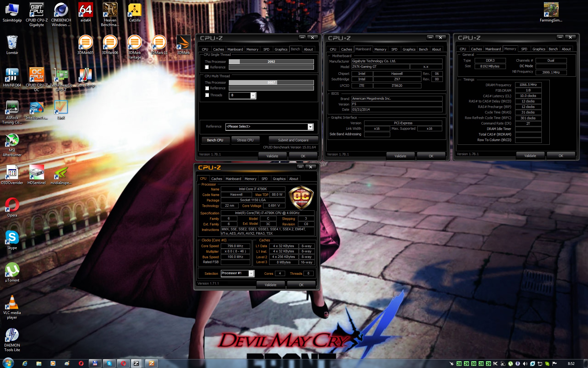This screenshot has height=368, width=588.
Task: Open the Threads count dropdown showing 8
Action: point(253,95)
